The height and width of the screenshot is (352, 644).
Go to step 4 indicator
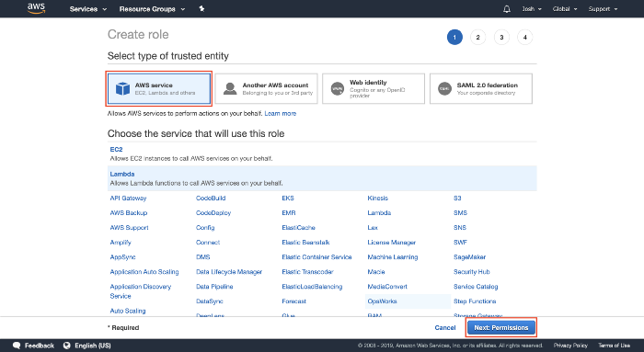(525, 38)
